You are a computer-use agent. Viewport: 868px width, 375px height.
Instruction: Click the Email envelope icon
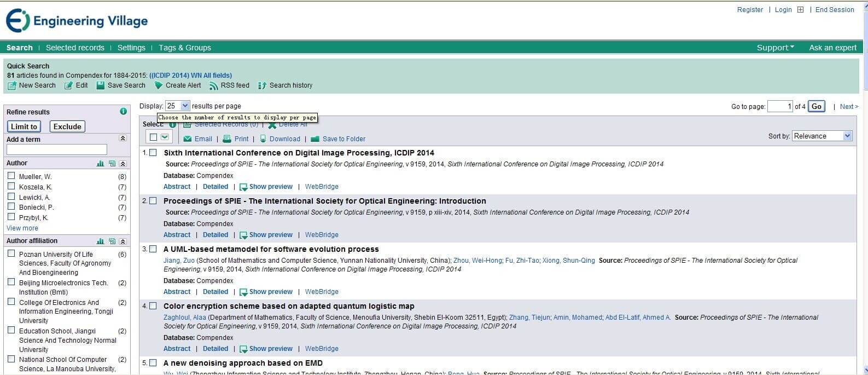coord(188,139)
